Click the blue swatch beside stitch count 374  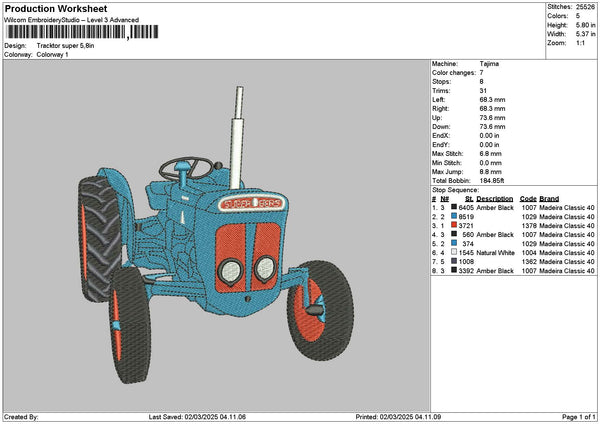[x=454, y=243]
